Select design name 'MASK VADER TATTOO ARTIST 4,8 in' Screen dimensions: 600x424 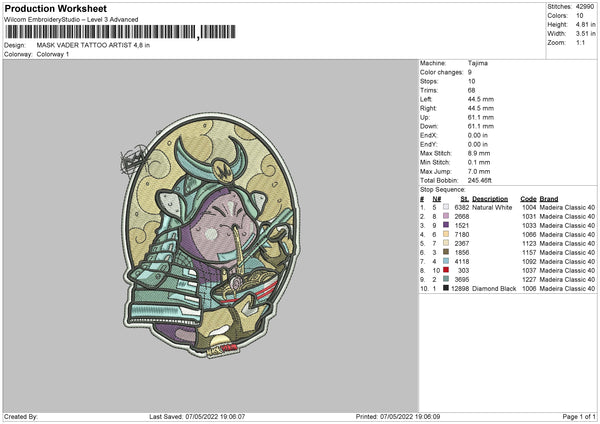(x=93, y=45)
